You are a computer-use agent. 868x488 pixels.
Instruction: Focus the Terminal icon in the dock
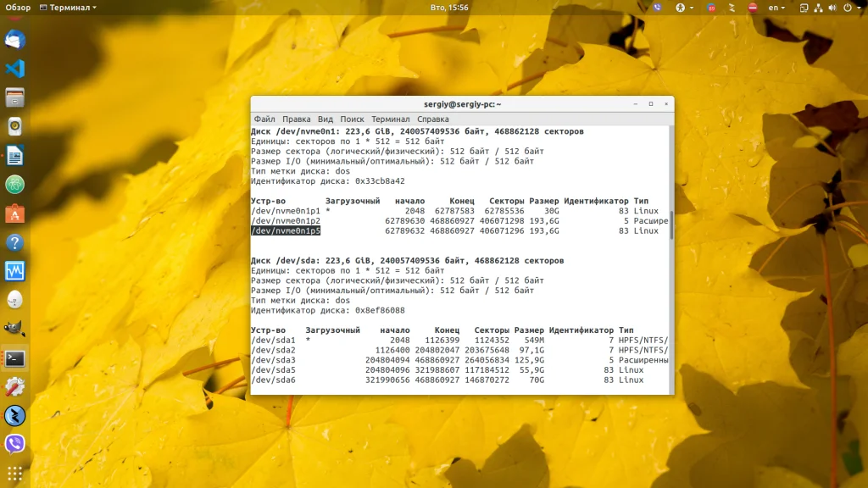tap(15, 358)
